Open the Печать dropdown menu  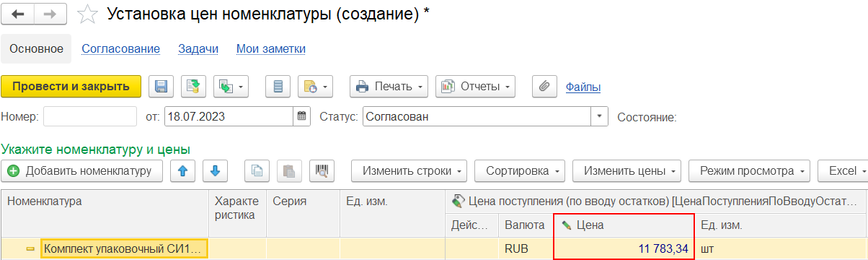coord(389,87)
